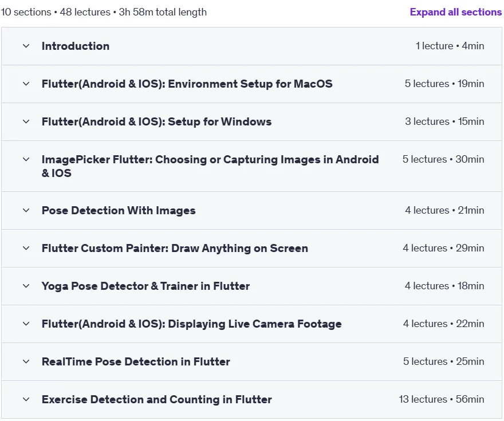Click the 5 lectures • 30min label

443,159
